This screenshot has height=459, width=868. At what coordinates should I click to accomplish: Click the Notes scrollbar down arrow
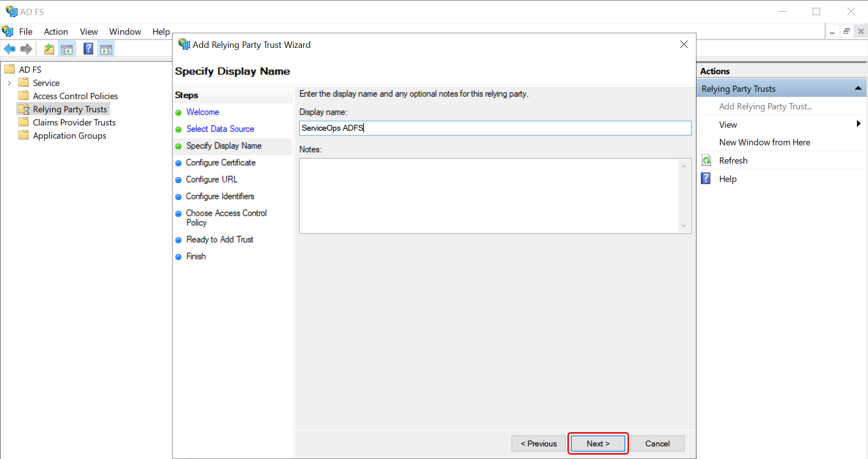coord(684,226)
